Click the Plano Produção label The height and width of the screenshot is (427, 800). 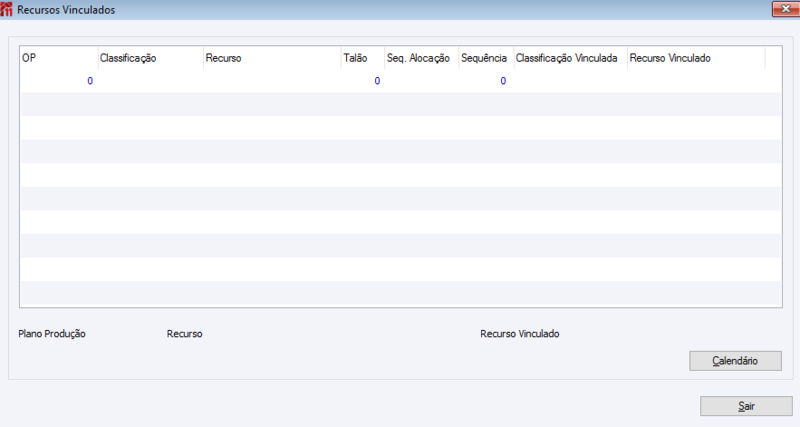(52, 334)
